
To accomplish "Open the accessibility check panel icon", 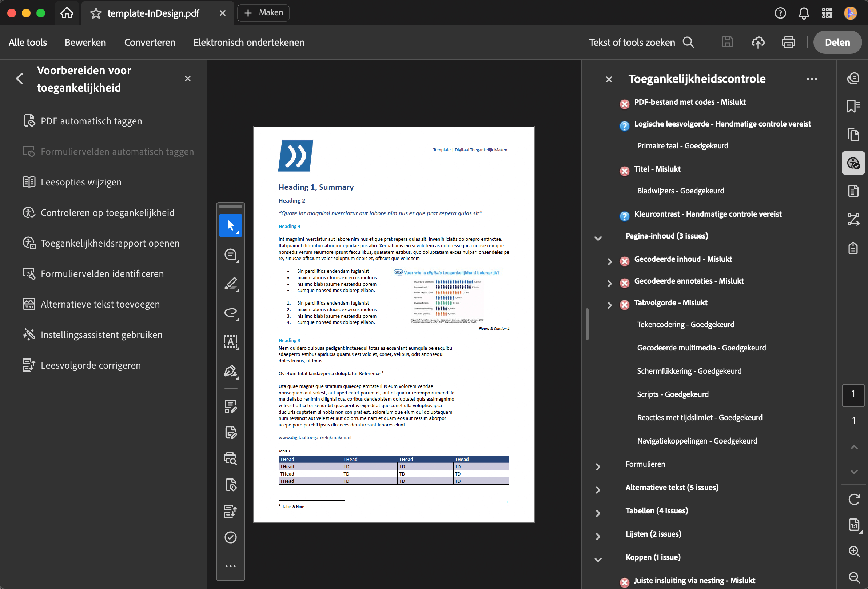I will pyautogui.click(x=853, y=163).
